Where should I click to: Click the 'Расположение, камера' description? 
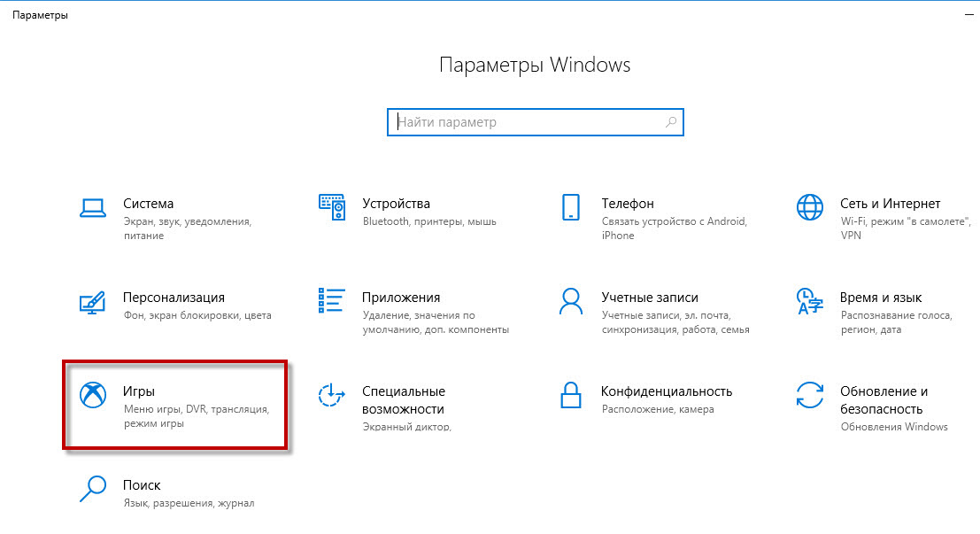click(x=658, y=409)
